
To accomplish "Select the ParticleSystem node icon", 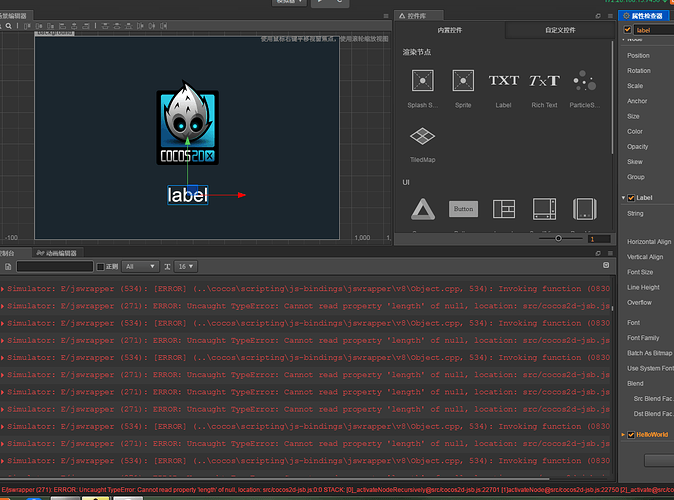I will click(x=585, y=80).
